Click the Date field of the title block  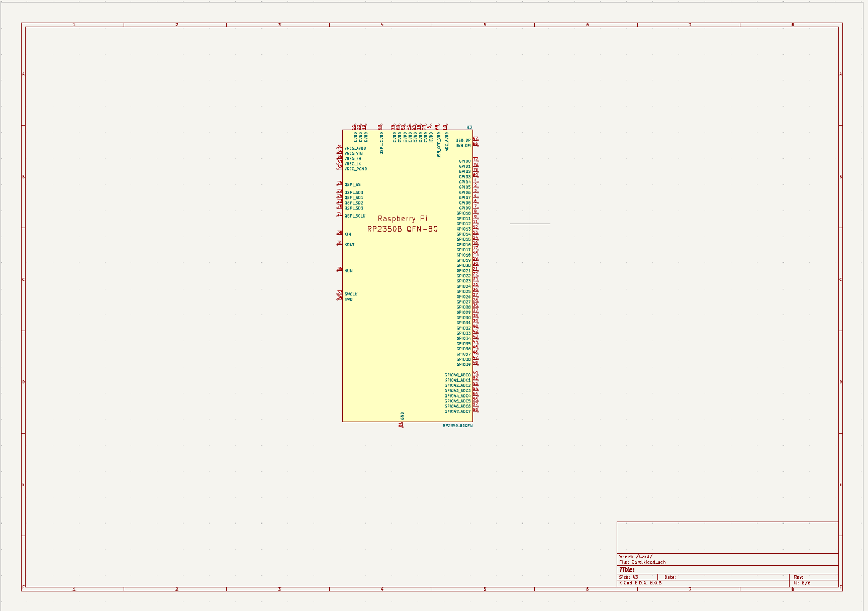click(x=671, y=576)
